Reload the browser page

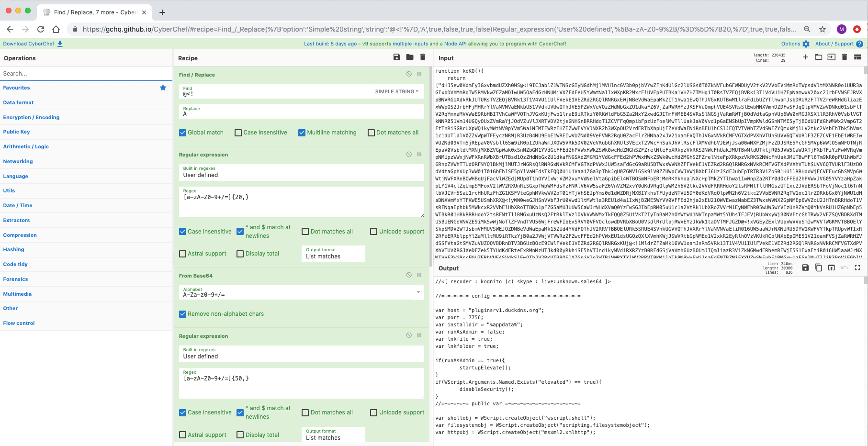point(41,29)
